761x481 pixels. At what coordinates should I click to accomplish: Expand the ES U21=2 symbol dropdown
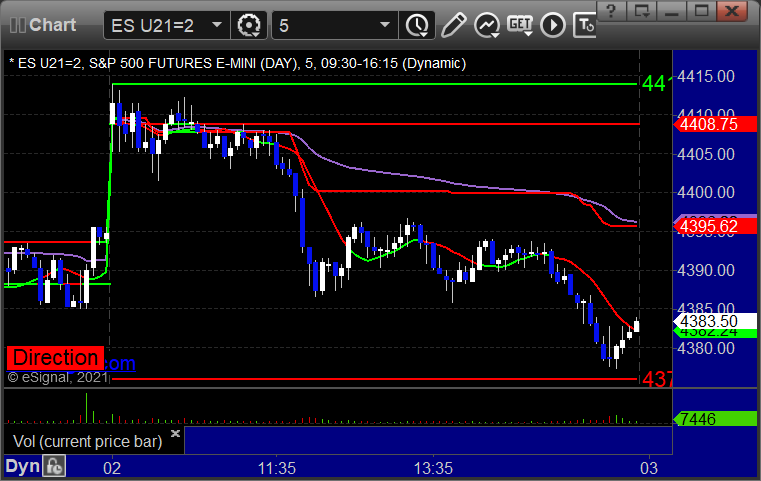click(217, 25)
